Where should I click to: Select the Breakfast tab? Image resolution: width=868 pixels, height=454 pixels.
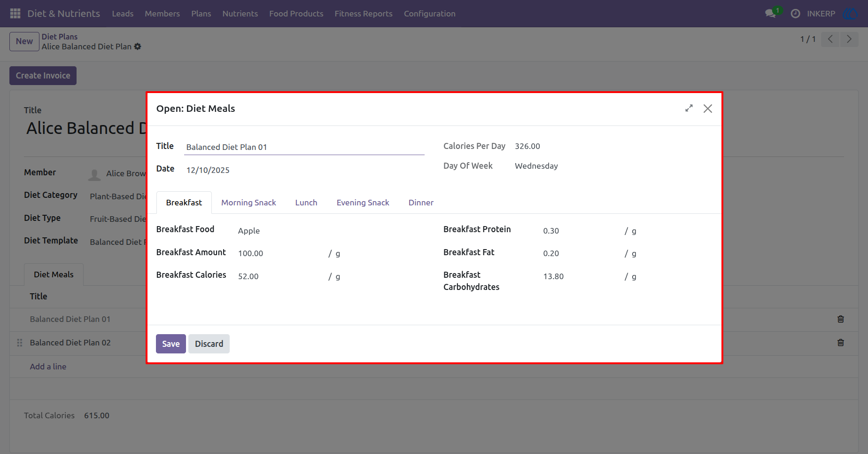(184, 203)
